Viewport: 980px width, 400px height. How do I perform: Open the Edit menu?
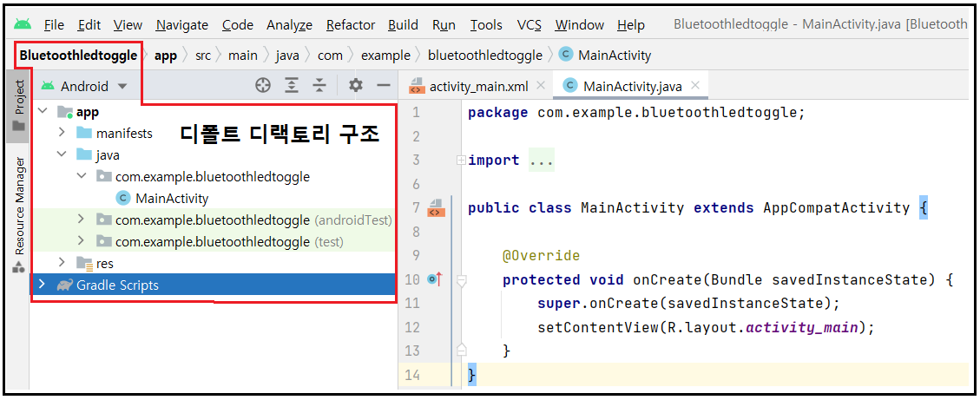(x=89, y=25)
